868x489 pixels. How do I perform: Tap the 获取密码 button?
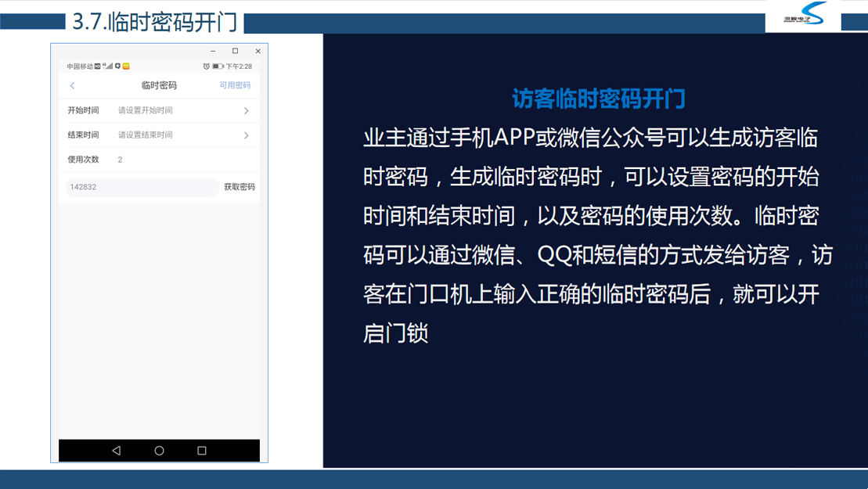tap(240, 187)
